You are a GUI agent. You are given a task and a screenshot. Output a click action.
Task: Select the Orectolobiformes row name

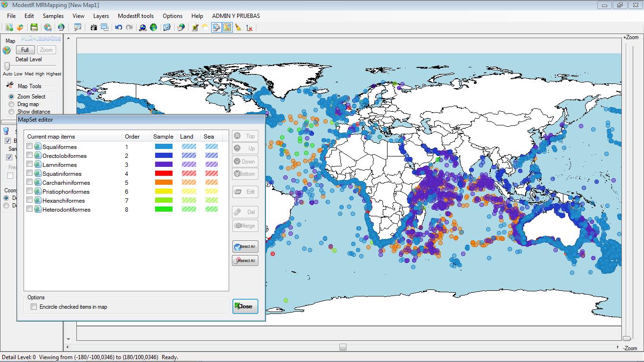pyautogui.click(x=65, y=156)
